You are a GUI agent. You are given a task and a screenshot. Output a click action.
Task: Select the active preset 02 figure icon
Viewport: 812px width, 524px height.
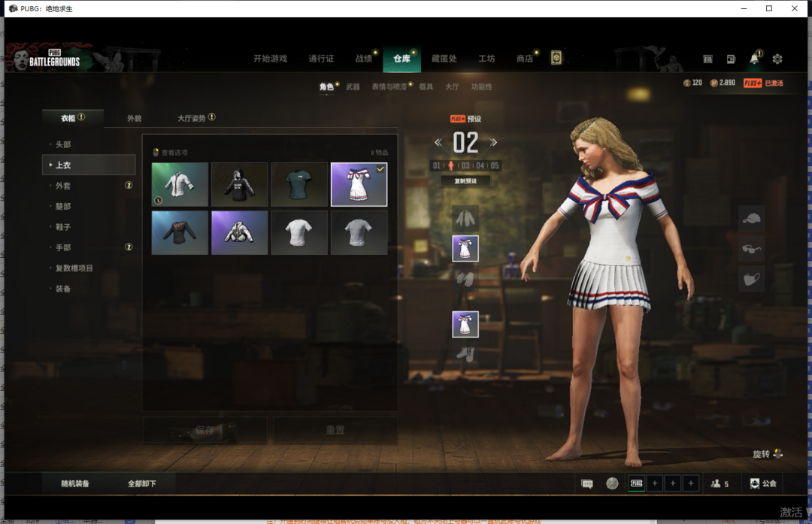coord(451,165)
